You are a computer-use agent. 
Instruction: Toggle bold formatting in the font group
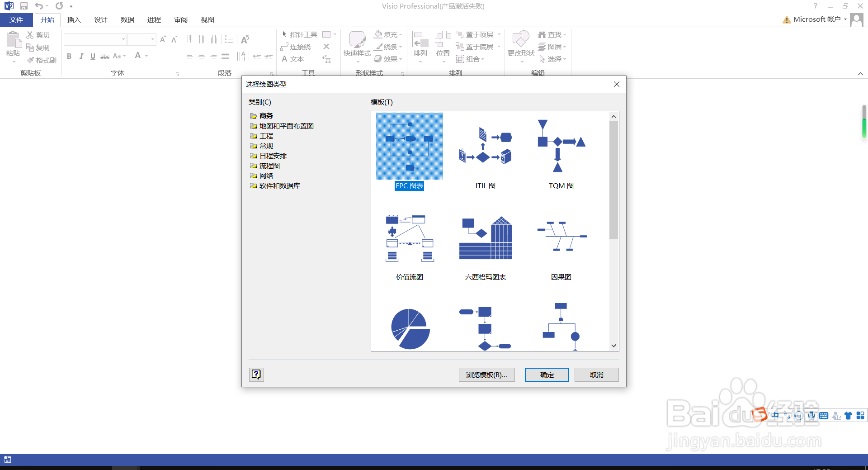69,56
